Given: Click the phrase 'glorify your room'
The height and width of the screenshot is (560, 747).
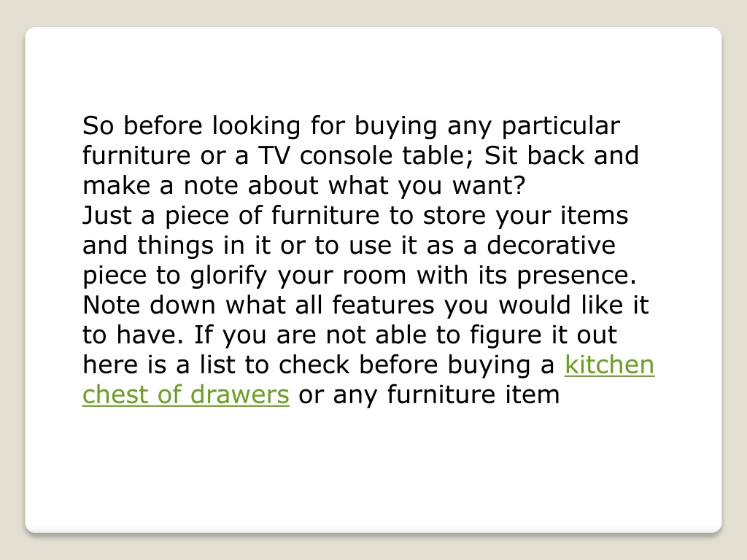Looking at the screenshot, I should [x=298, y=276].
